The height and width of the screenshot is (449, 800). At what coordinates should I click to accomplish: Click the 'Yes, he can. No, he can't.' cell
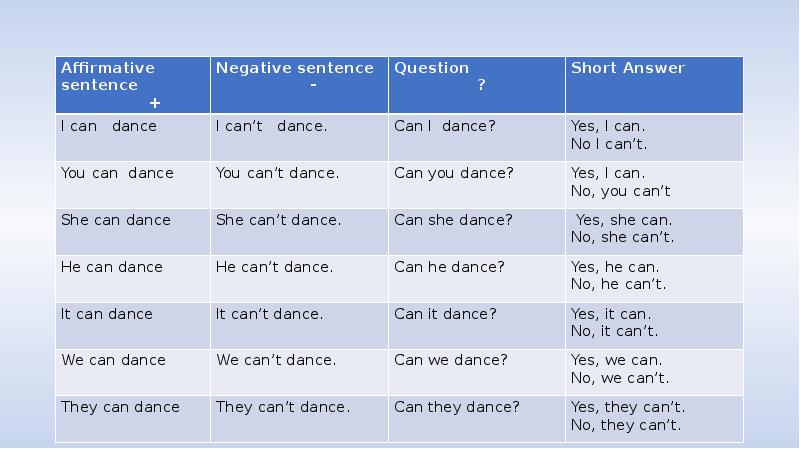654,277
